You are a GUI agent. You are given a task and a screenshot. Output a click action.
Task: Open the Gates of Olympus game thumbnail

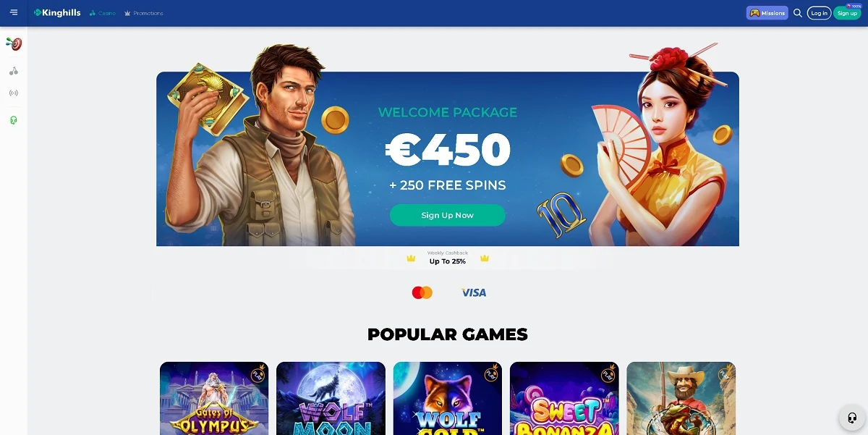tap(214, 398)
